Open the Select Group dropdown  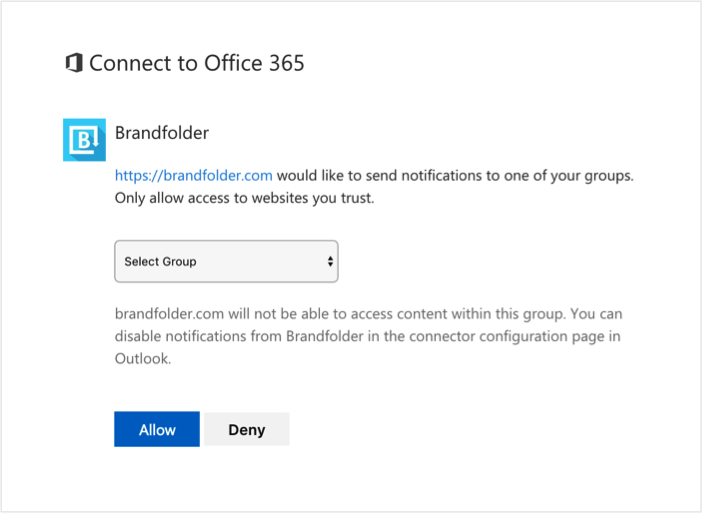coord(226,261)
